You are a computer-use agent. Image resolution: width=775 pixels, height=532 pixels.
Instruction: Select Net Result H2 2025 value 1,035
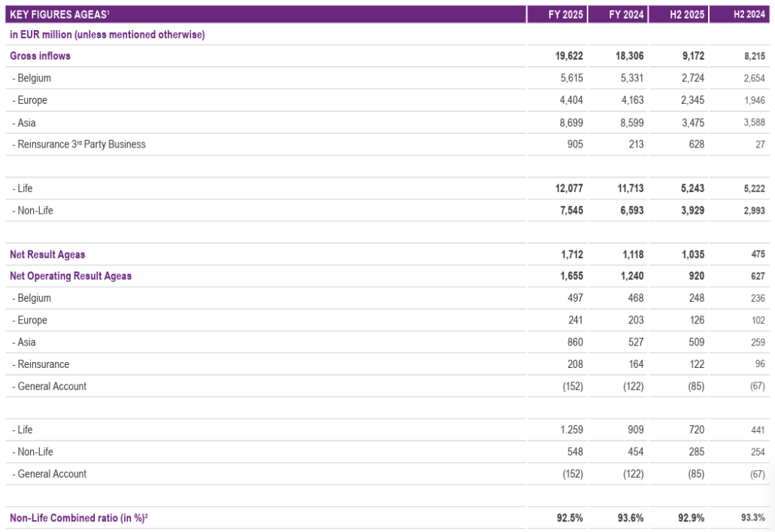pos(693,254)
